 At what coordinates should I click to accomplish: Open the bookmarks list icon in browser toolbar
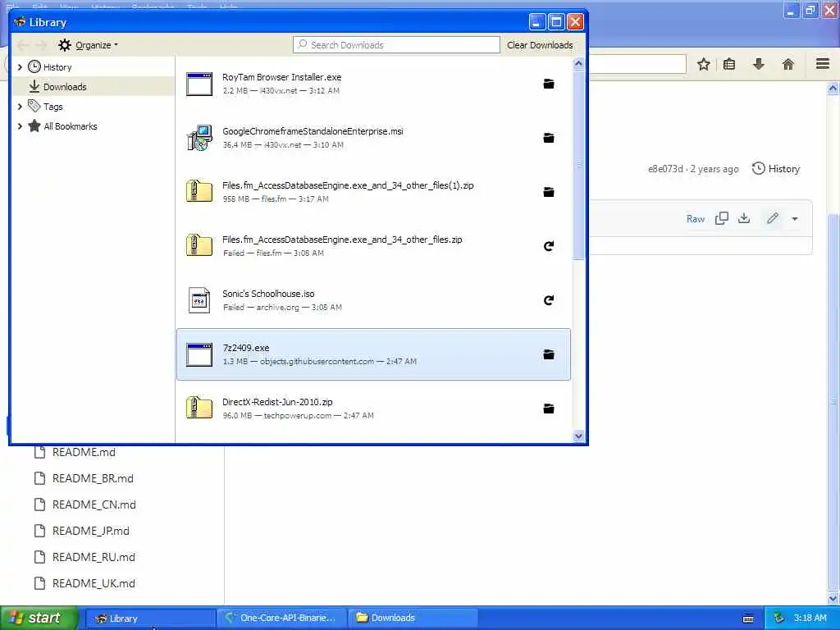click(x=729, y=65)
